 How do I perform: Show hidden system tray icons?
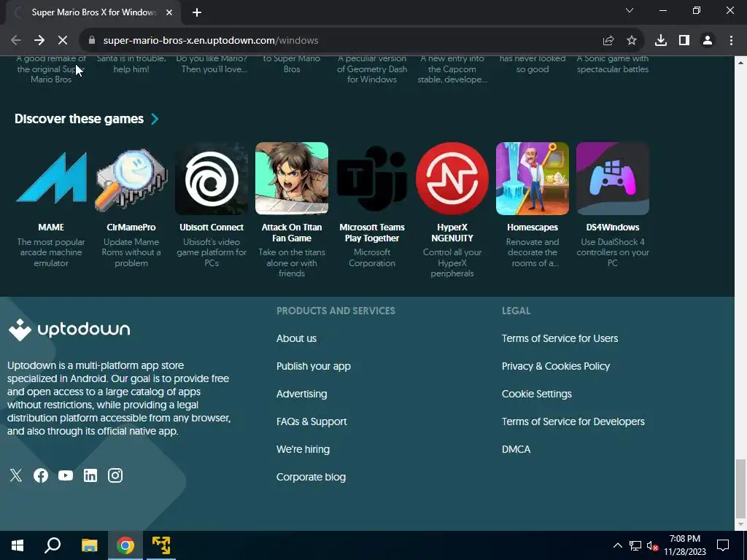(x=617, y=545)
